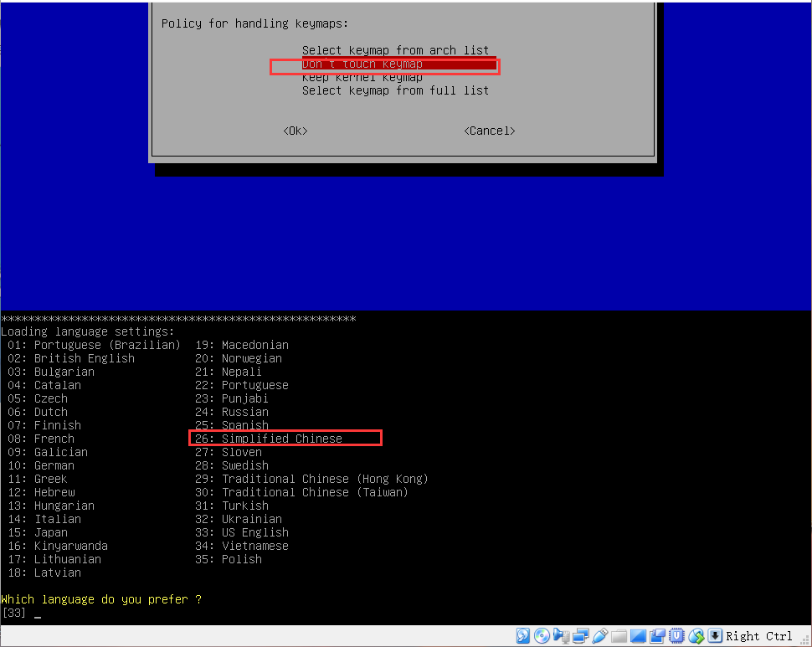
Task: Click the '32: Ukrainian' entry
Action: pyautogui.click(x=239, y=519)
